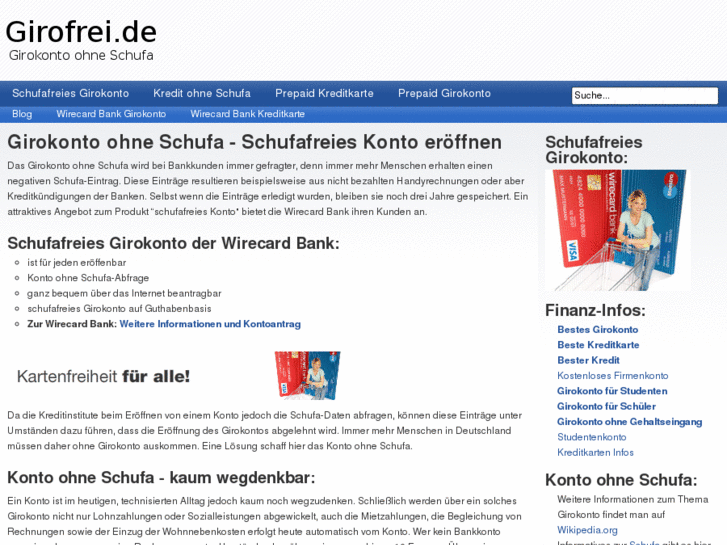The image size is (727, 545).
Task: Open Girokonto für Schüler link
Action: [606, 406]
